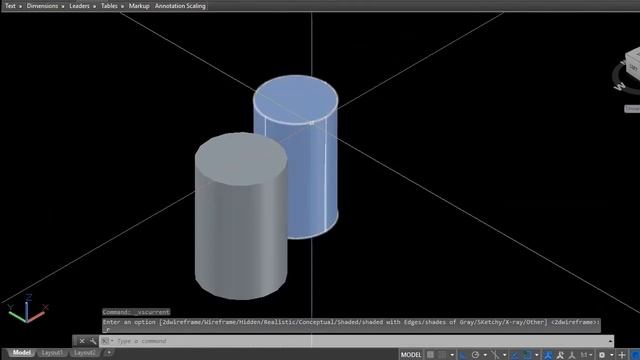Toggle auto-add annotation scales icon
This screenshot has height=360, width=640.
point(560,355)
